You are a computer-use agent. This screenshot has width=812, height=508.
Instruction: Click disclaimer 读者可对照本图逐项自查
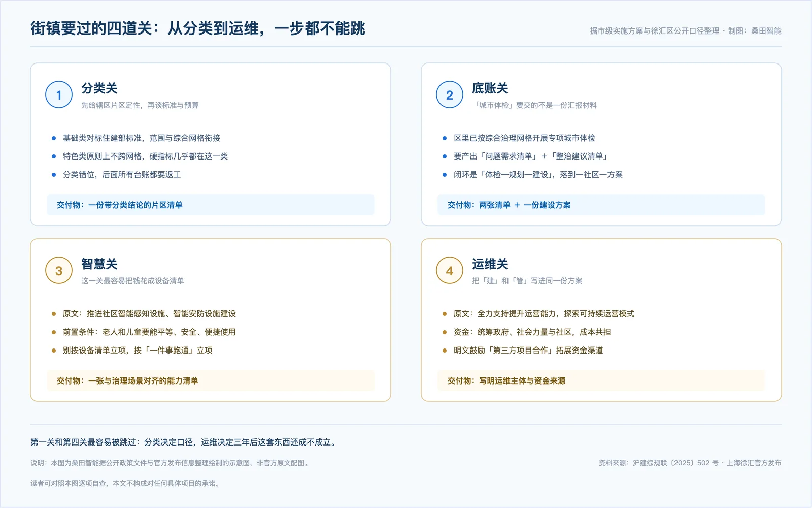(126, 484)
